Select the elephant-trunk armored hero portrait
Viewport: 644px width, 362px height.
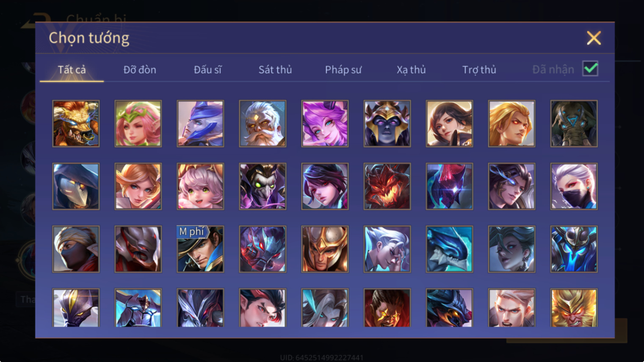[574, 124]
